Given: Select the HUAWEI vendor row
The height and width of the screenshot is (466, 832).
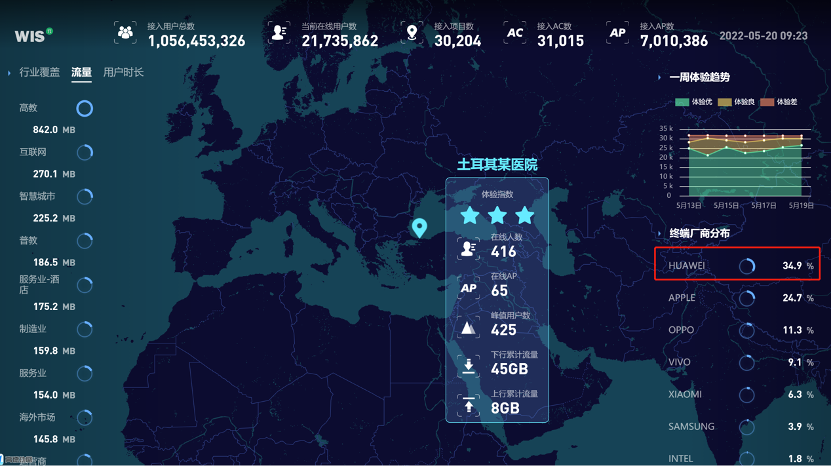Looking at the screenshot, I should point(737,266).
